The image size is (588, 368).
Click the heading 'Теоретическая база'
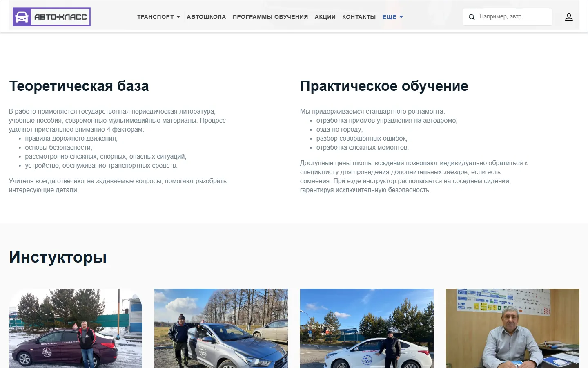pyautogui.click(x=79, y=86)
